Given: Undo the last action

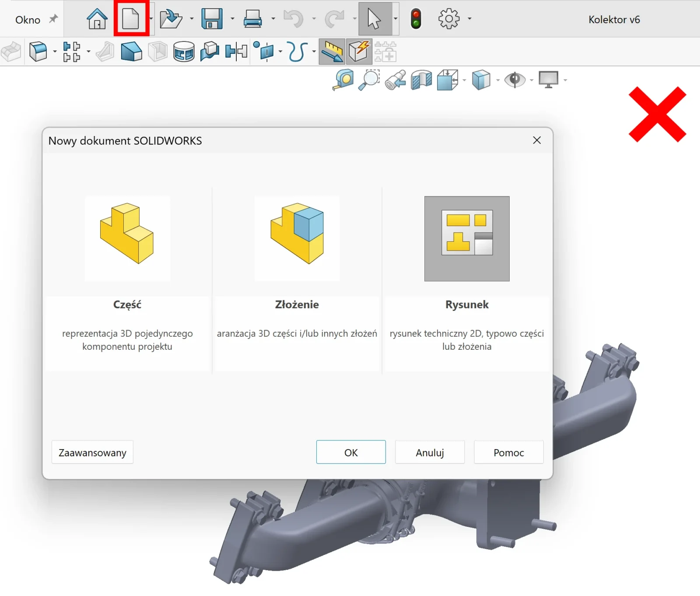Looking at the screenshot, I should click(294, 19).
